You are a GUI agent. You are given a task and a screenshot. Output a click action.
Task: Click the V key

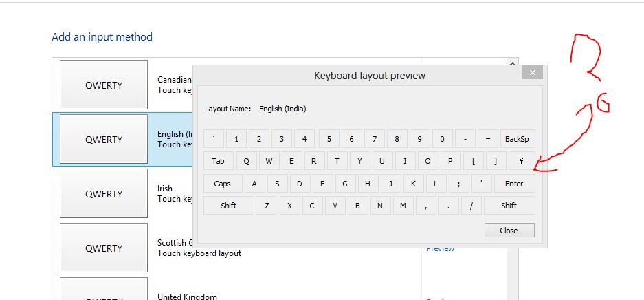[335, 206]
